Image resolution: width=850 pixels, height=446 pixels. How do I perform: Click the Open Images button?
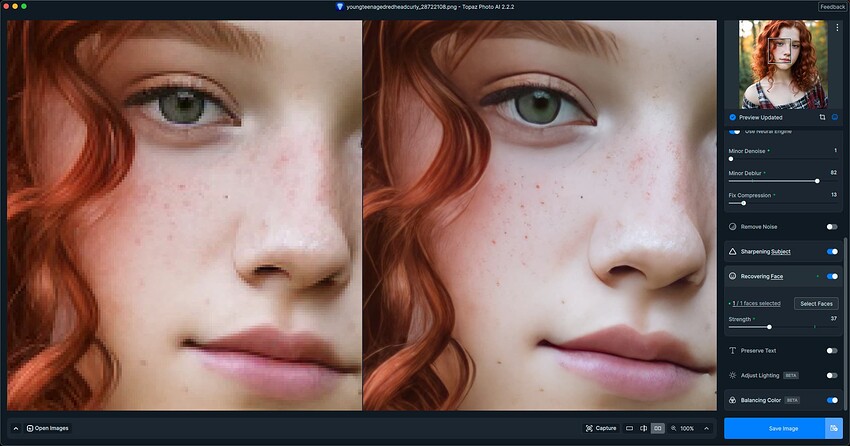50,428
